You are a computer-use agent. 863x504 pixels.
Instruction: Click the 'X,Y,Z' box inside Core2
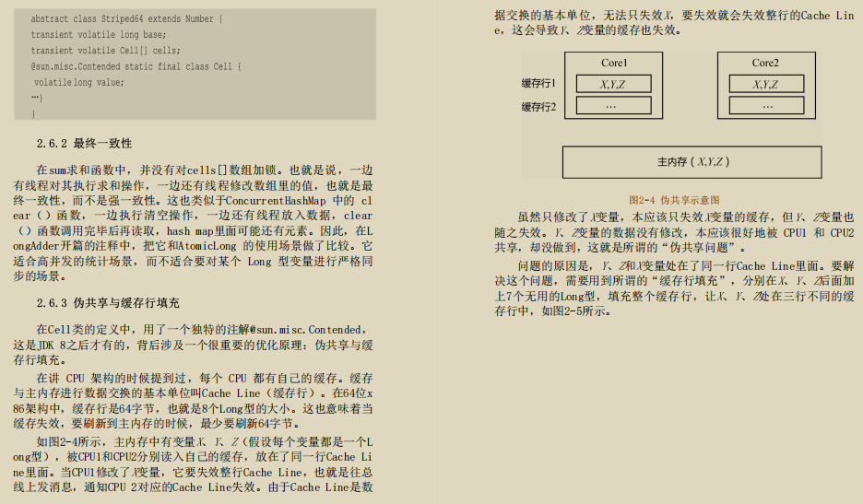[x=766, y=84]
